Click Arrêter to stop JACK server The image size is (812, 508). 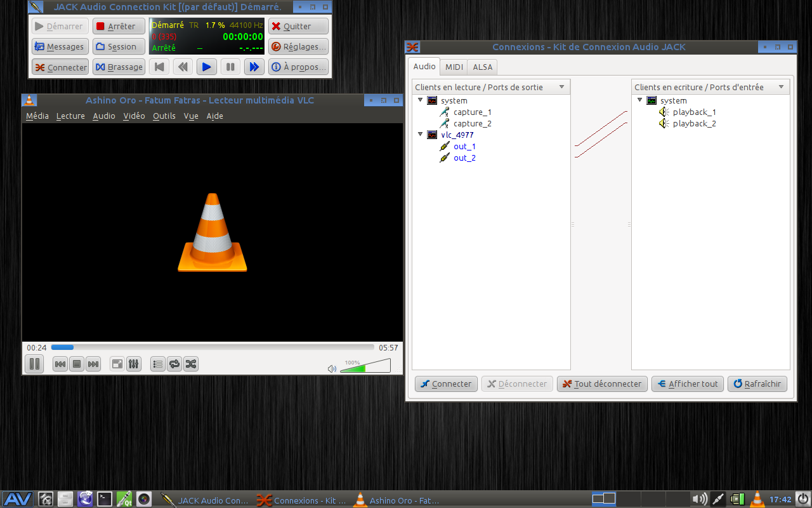(x=119, y=26)
